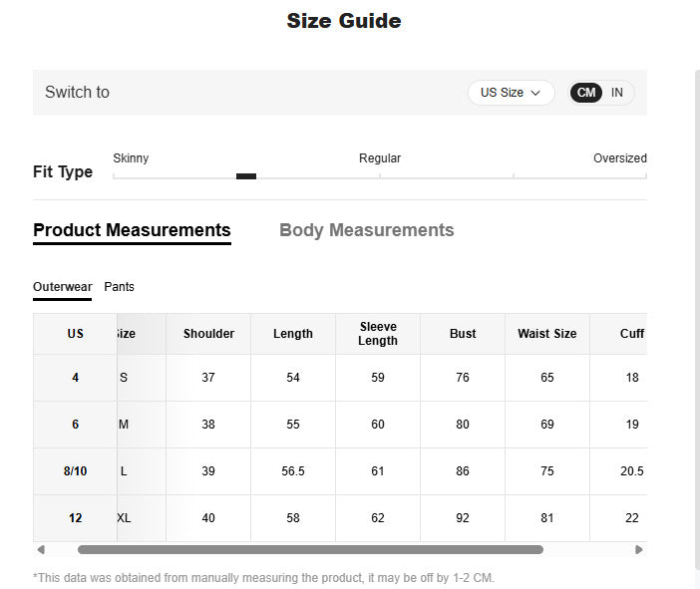Select the Product Measurements tab
Image resolution: width=700 pixels, height=589 pixels.
click(x=132, y=230)
